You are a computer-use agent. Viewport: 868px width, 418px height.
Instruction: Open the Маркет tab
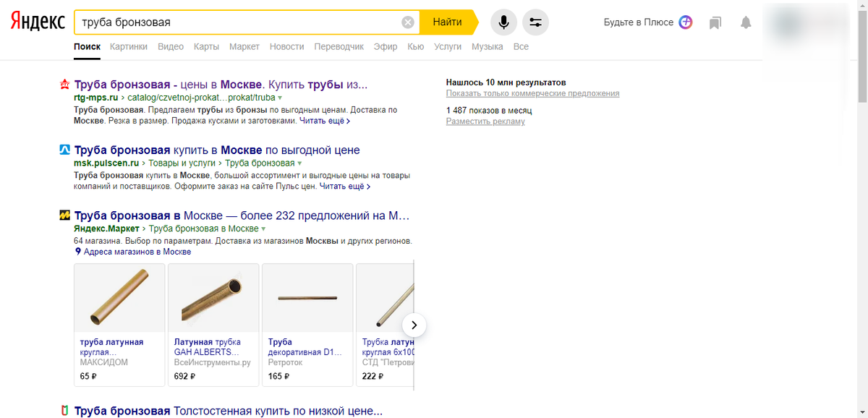click(244, 46)
